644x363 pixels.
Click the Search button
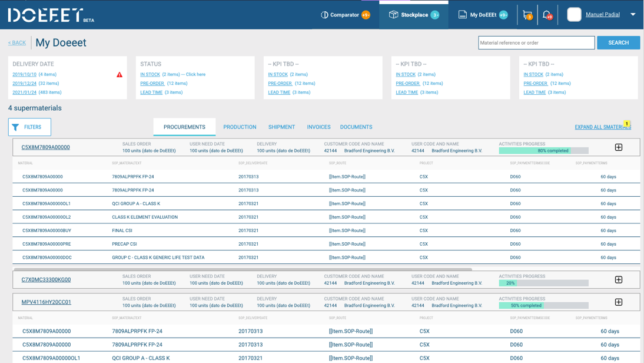pyautogui.click(x=618, y=43)
